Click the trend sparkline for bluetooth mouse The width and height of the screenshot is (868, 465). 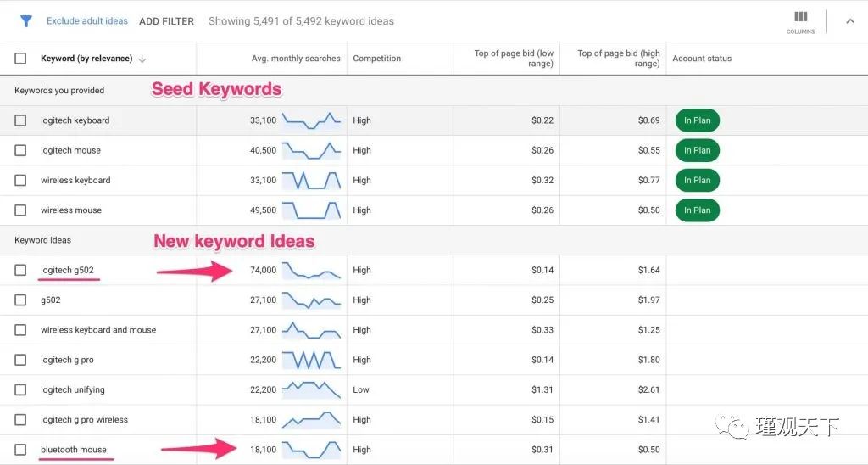pos(311,450)
